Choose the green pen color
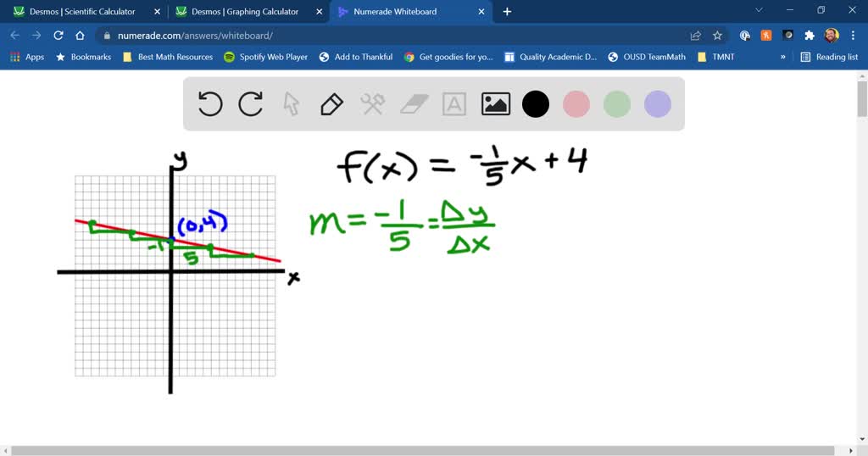The width and height of the screenshot is (868, 456). (x=617, y=104)
